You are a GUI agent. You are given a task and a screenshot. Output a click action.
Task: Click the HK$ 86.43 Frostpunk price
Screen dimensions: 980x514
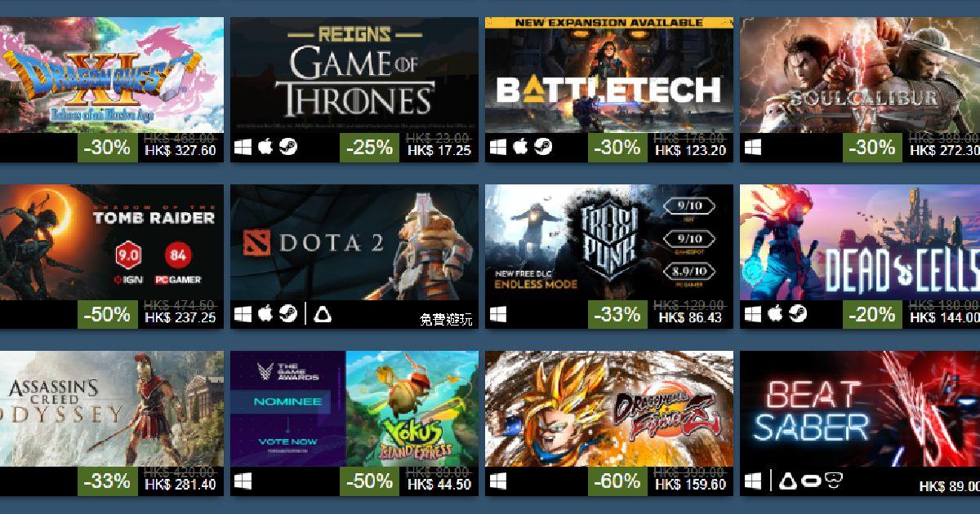tap(690, 317)
